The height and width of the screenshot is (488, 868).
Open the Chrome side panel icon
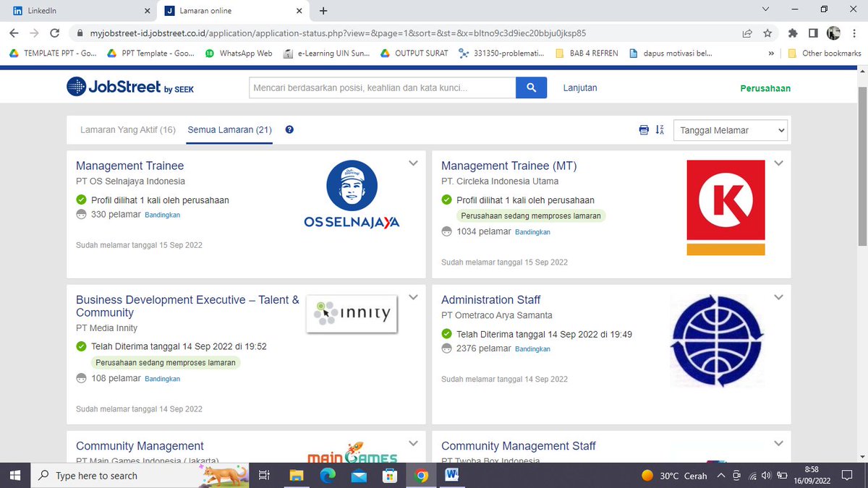point(813,33)
